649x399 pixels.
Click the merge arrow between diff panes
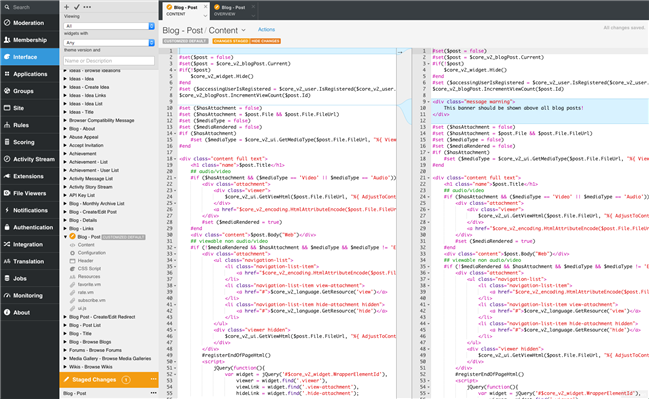click(400, 52)
